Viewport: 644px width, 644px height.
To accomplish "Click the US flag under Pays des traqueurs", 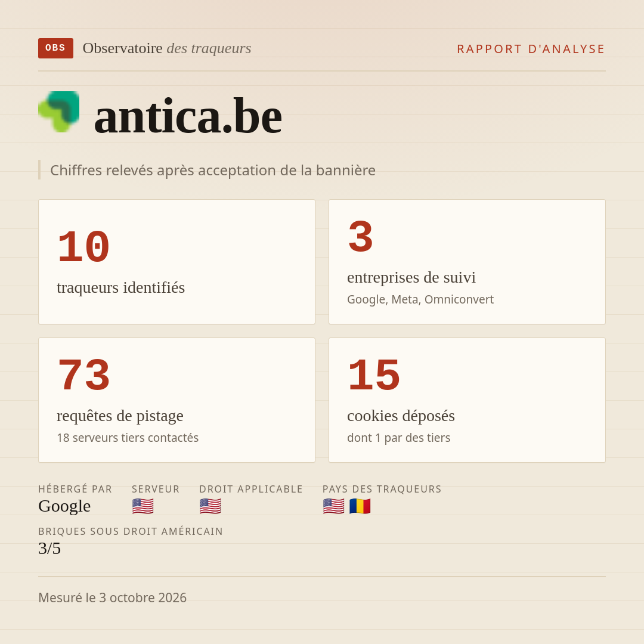I will 333,506.
